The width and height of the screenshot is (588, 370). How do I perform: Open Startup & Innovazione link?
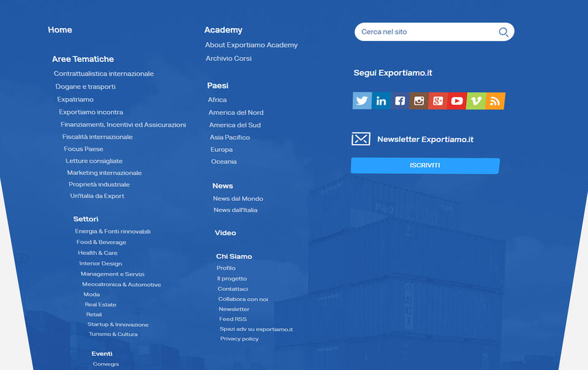pyautogui.click(x=118, y=325)
